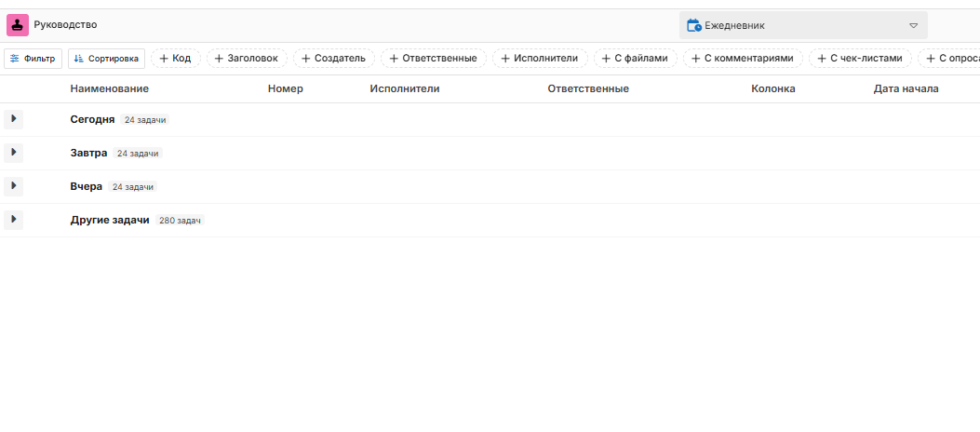Add the Исполнители filter chip

point(540,59)
